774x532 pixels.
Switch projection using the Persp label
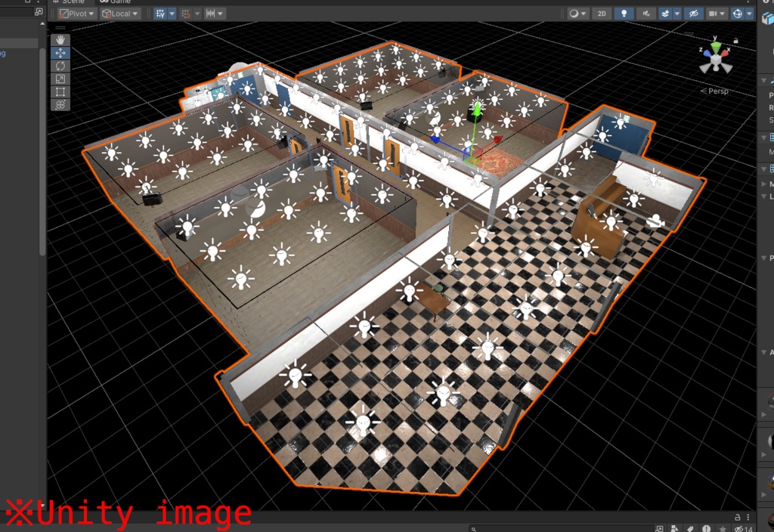(x=718, y=91)
